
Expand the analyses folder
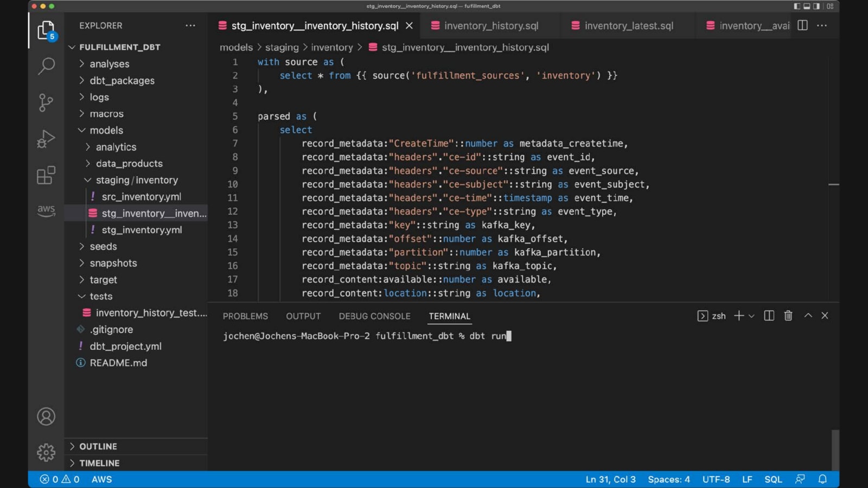136,64
